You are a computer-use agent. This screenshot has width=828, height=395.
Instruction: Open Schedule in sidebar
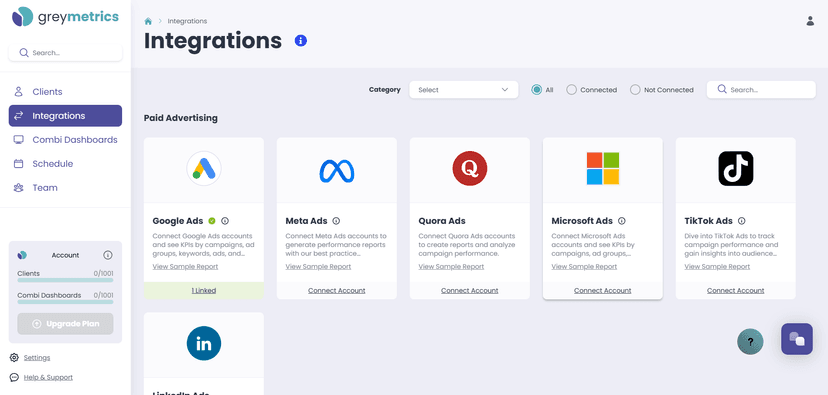point(65,164)
